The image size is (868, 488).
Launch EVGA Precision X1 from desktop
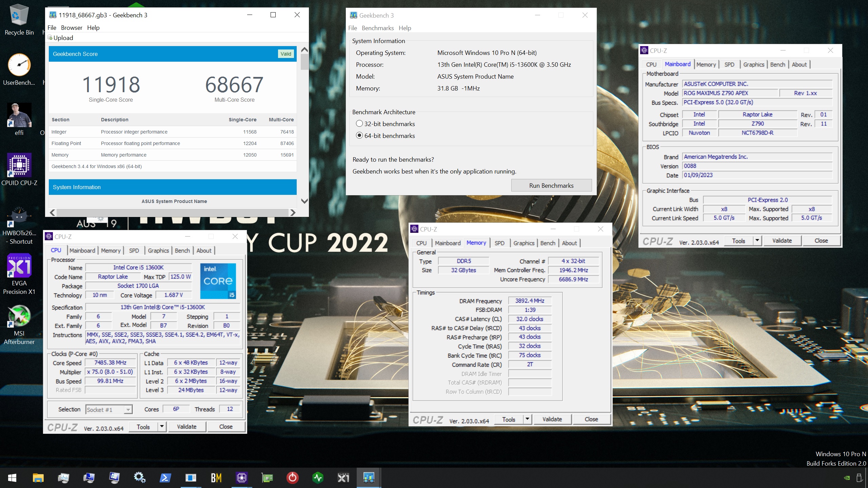tap(19, 274)
